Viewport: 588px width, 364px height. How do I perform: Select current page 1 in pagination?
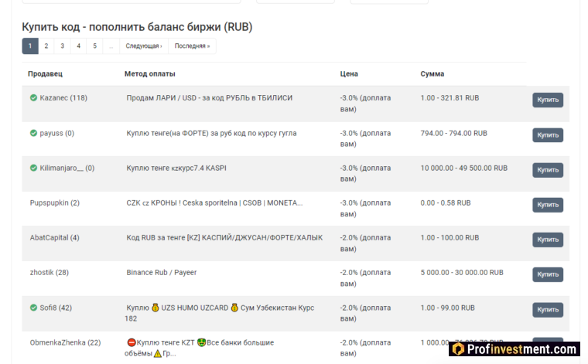(30, 46)
